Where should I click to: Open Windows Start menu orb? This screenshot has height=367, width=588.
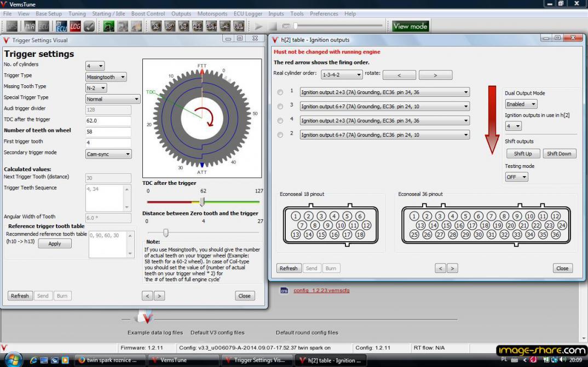(12, 359)
